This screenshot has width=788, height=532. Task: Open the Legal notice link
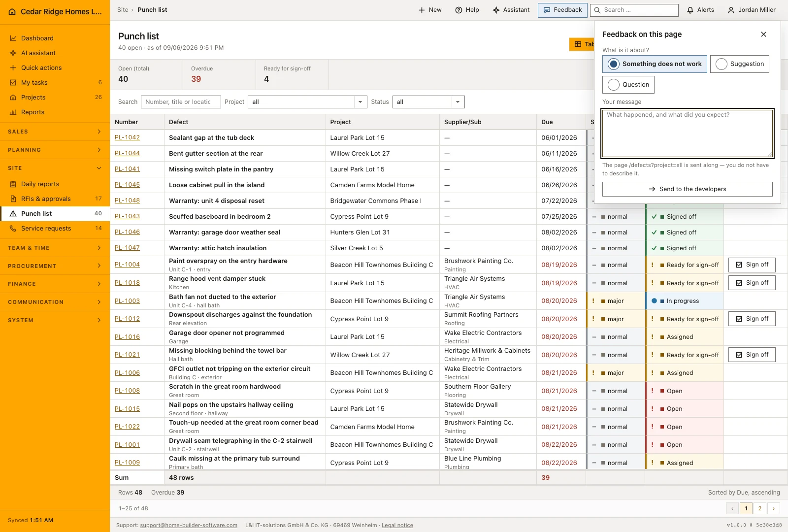tap(397, 526)
